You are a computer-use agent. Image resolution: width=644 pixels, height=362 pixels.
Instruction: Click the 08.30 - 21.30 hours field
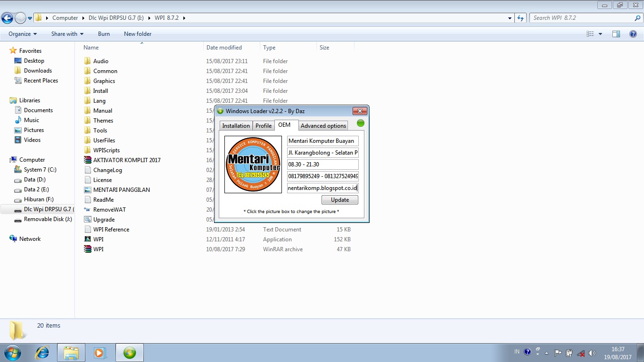(323, 165)
